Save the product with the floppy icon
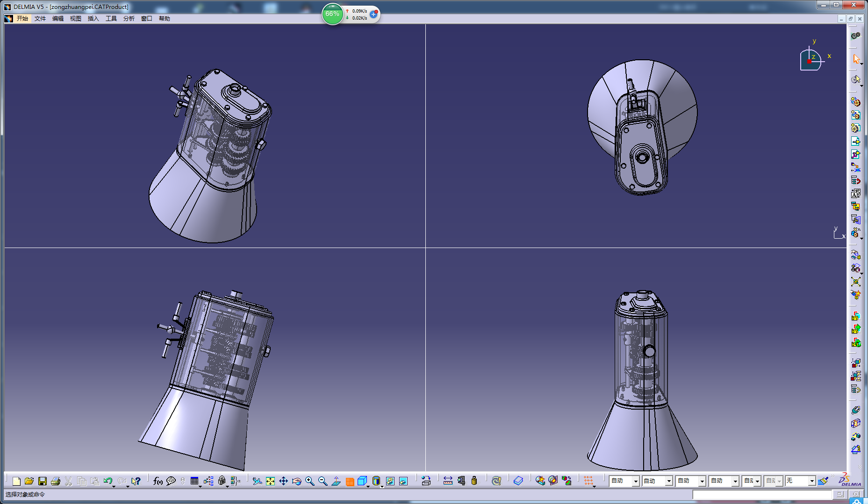The height and width of the screenshot is (504, 868). point(43,481)
